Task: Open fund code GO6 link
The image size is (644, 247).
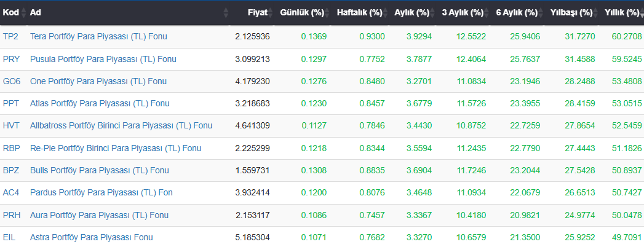Action: click(x=12, y=81)
